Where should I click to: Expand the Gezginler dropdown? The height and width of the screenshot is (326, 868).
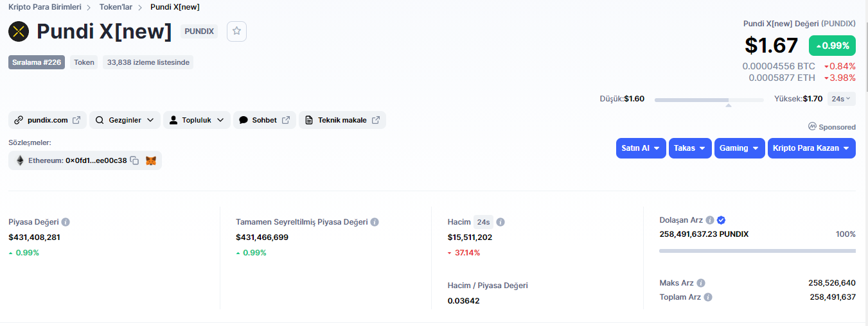(x=125, y=120)
